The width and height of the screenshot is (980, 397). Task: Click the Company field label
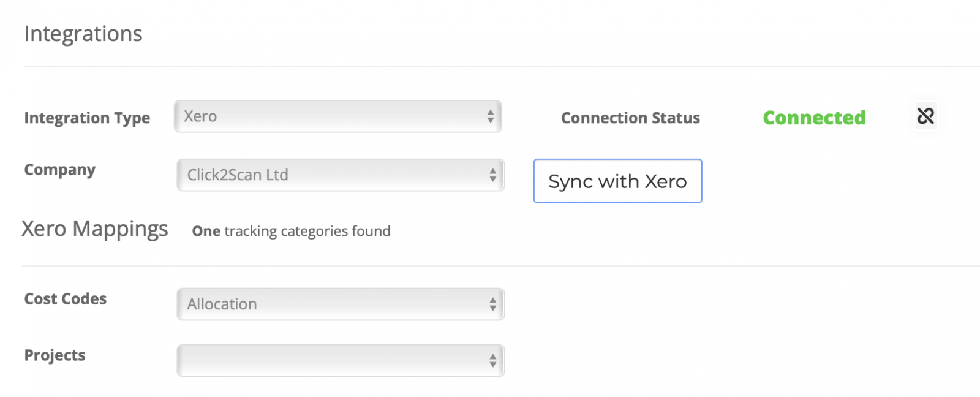(x=60, y=170)
